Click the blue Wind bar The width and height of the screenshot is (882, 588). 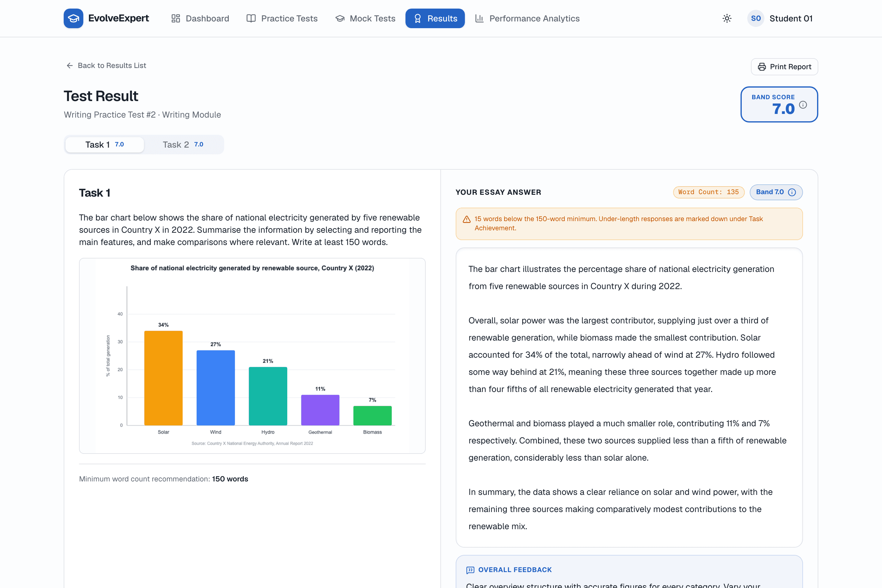tap(216, 388)
